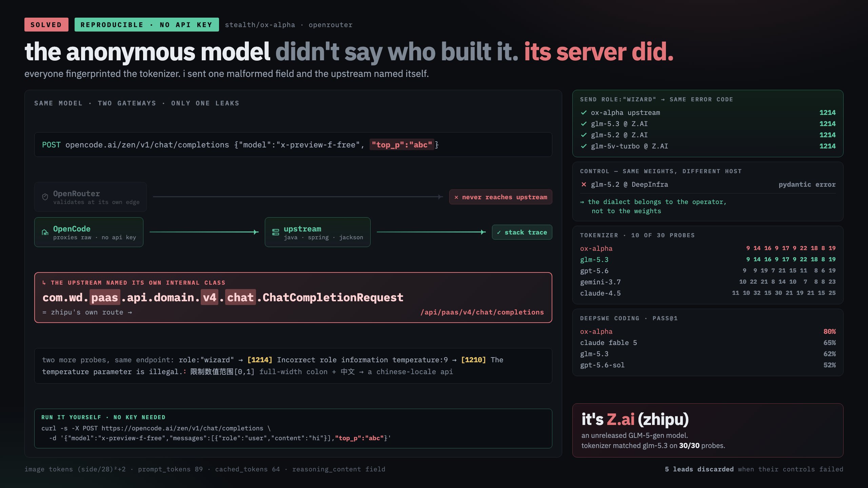Click the glm-5.3 row in the tokenizer table

tap(708, 260)
